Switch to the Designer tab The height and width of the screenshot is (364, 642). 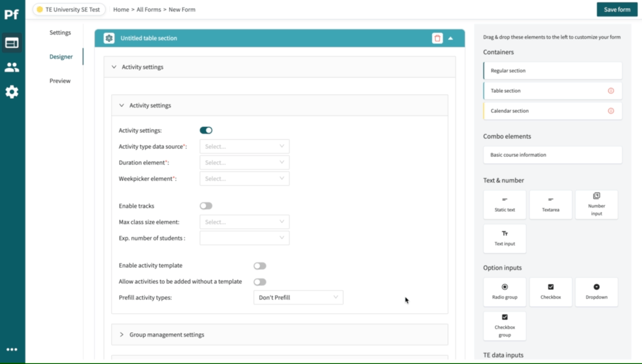(61, 57)
